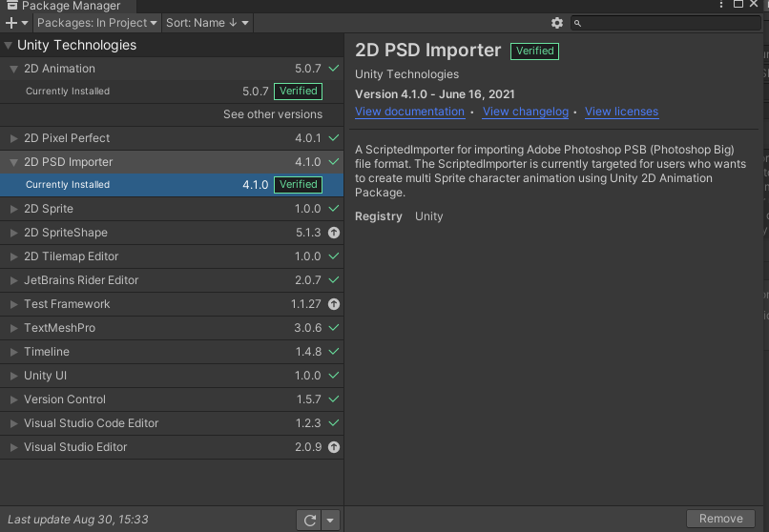Open the Sort: Name dropdown
The width and height of the screenshot is (769, 532).
pyautogui.click(x=207, y=23)
